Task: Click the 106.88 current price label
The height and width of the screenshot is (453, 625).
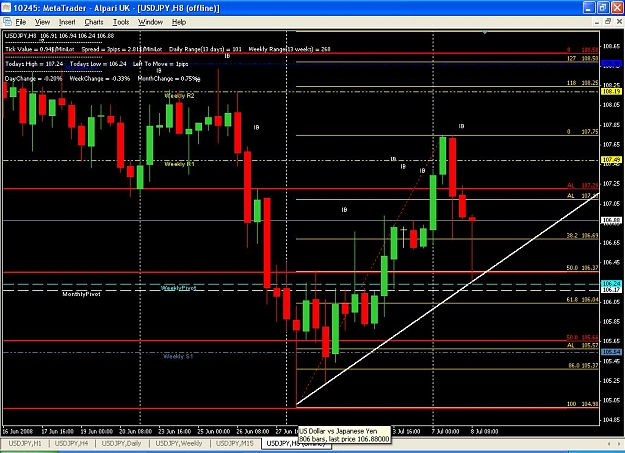Action: click(x=611, y=220)
